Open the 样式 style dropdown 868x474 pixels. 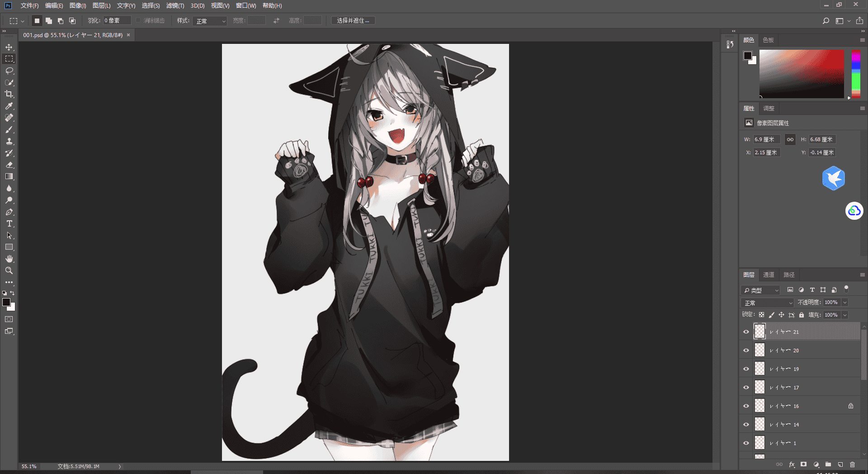point(210,21)
